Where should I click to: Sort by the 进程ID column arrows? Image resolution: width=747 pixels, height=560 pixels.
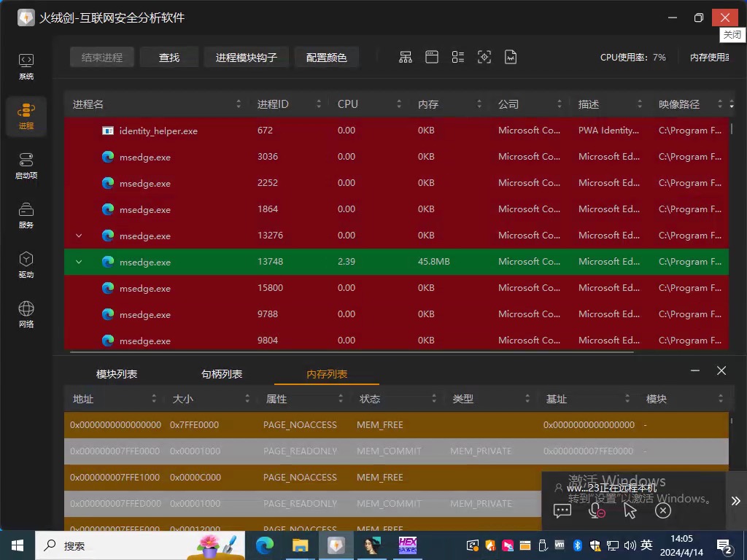tap(319, 104)
